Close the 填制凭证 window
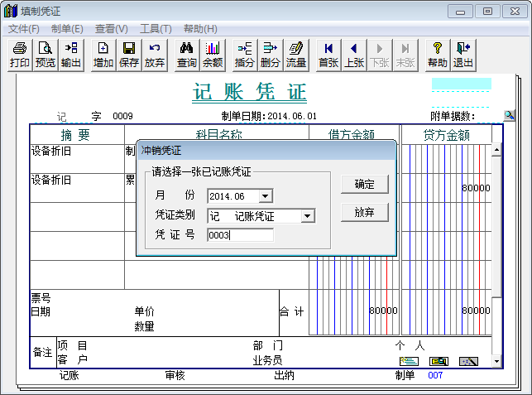 (515, 12)
